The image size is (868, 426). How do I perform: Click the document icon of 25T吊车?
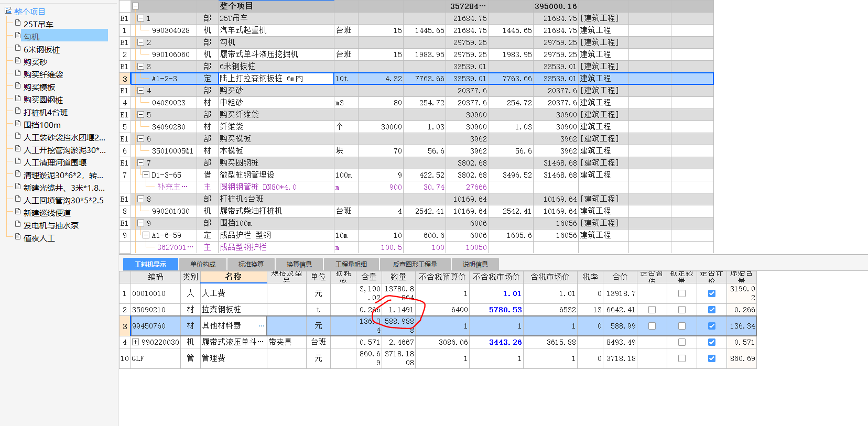18,23
